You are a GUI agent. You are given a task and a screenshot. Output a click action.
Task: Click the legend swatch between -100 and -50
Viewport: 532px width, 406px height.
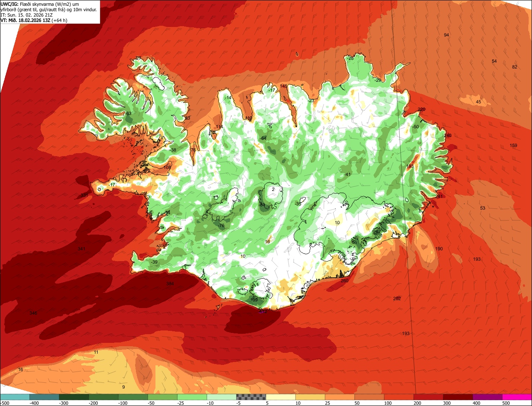pyautogui.click(x=133, y=397)
